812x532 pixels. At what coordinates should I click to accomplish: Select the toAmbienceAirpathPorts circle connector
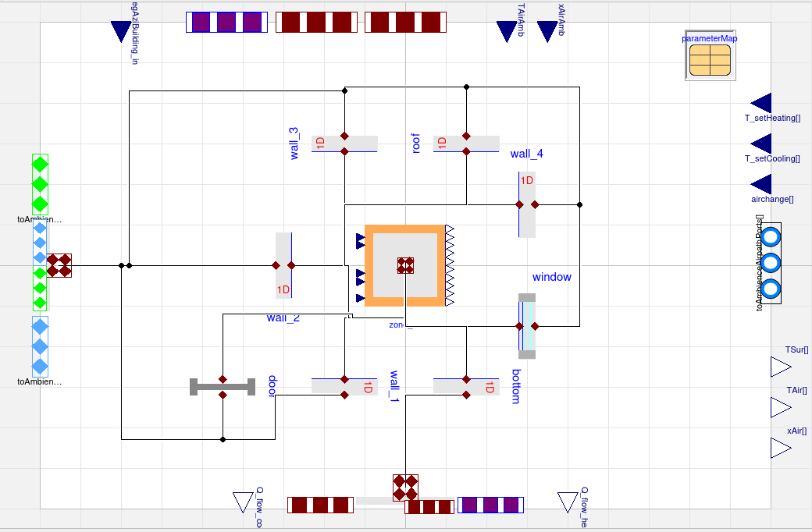click(x=771, y=264)
